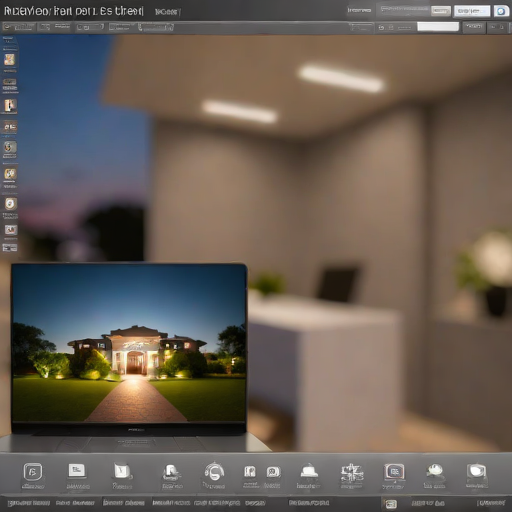Select the first label in the bottom status bar
Screen dimensions: 512x512
coord(29,503)
